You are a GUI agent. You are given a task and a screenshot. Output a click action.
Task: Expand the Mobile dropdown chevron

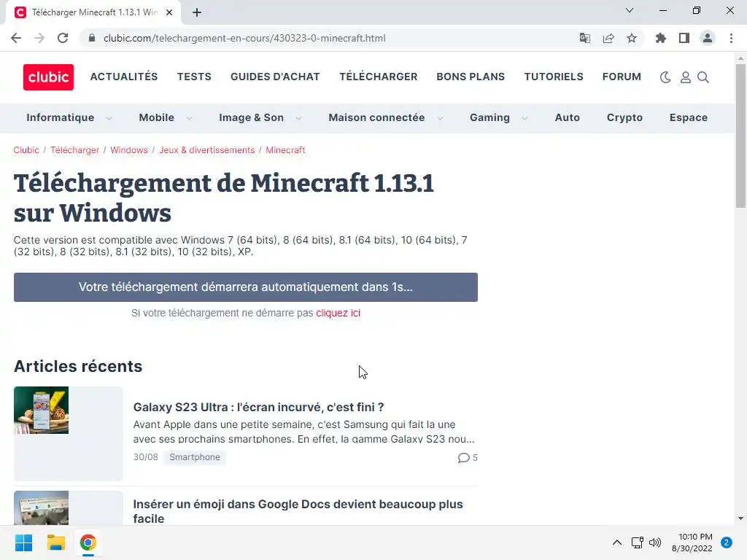point(189,118)
